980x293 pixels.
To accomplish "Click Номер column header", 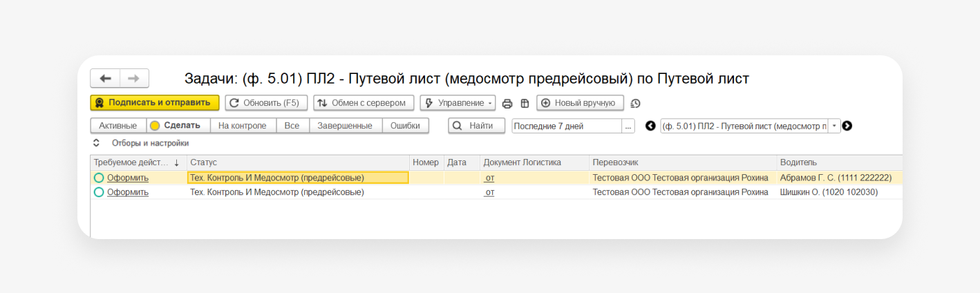I will point(426,162).
